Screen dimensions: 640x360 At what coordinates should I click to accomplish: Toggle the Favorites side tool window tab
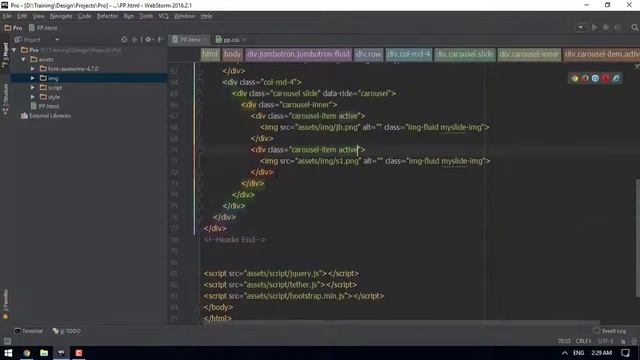5,304
